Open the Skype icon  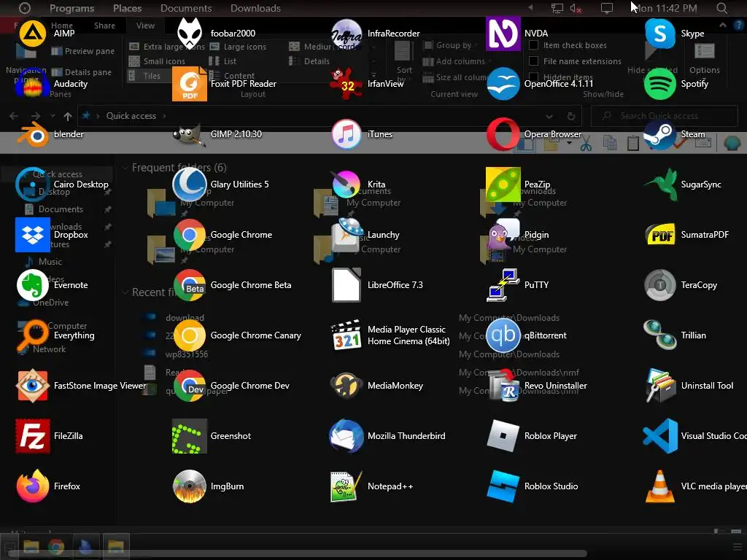click(x=659, y=34)
